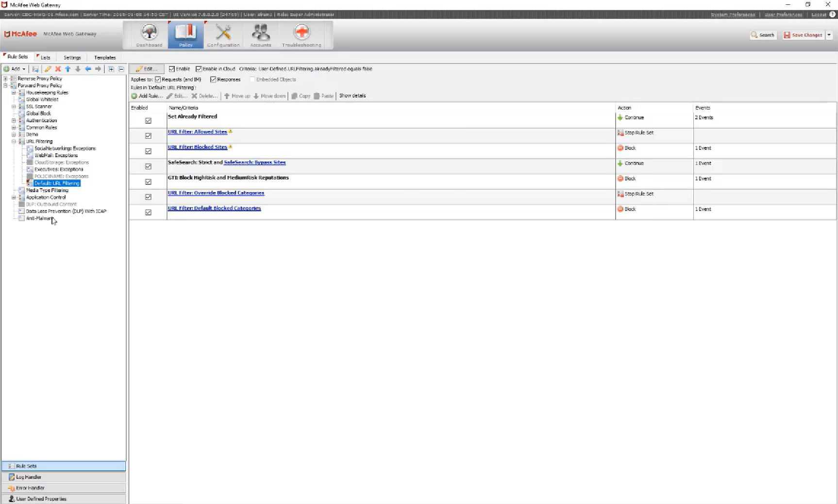Open URL Filter: Override Blocked Categories link
The width and height of the screenshot is (838, 504).
216,193
